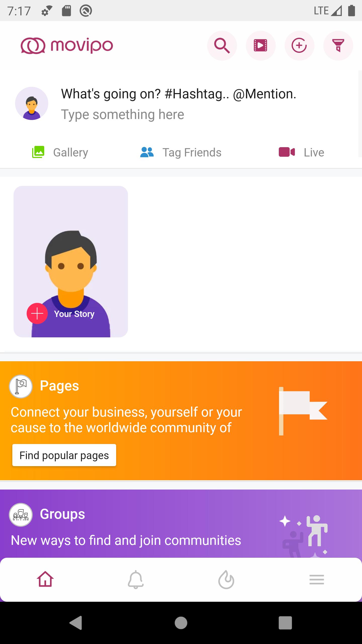Image resolution: width=362 pixels, height=644 pixels.
Task: Tap the circled plus create icon
Action: pos(299,46)
